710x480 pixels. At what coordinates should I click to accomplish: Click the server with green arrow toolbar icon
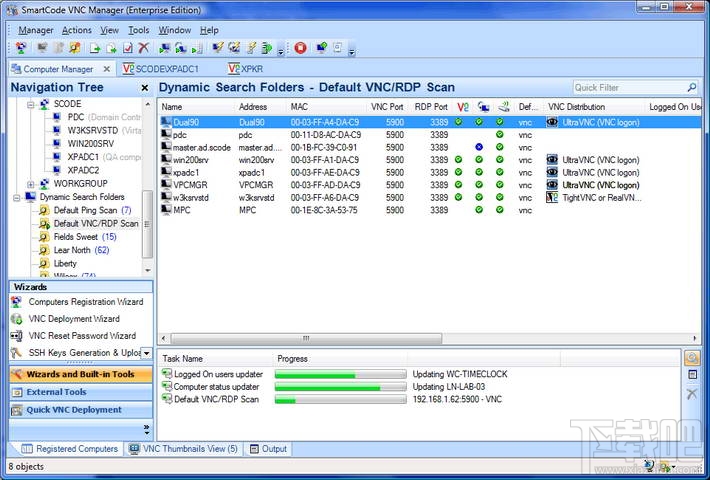[267, 48]
